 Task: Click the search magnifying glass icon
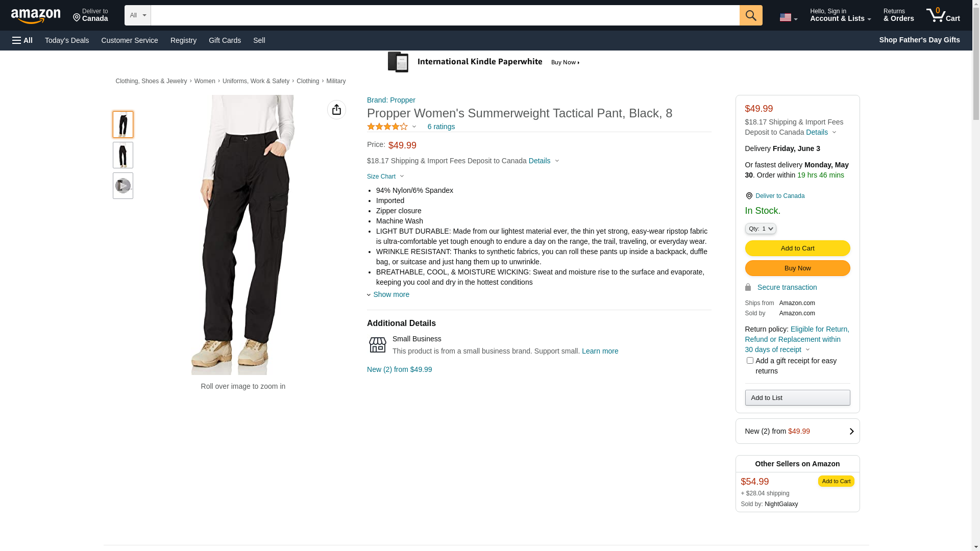click(750, 15)
